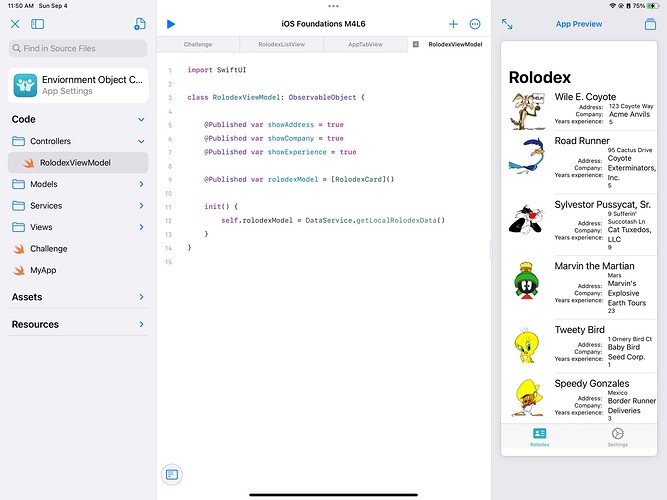The width and height of the screenshot is (667, 500).
Task: Toggle the sidebar panel icon
Action: (x=37, y=24)
